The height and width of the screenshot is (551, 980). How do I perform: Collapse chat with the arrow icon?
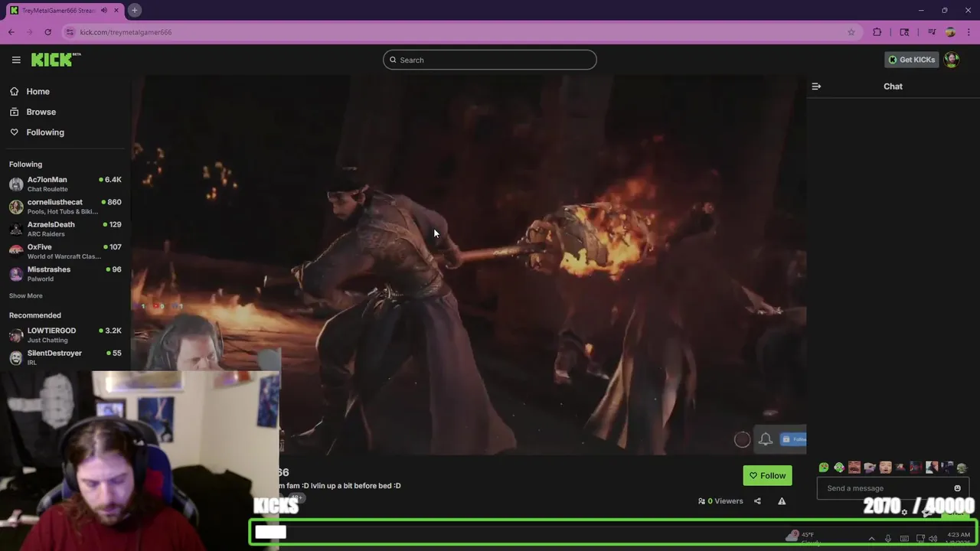point(816,86)
